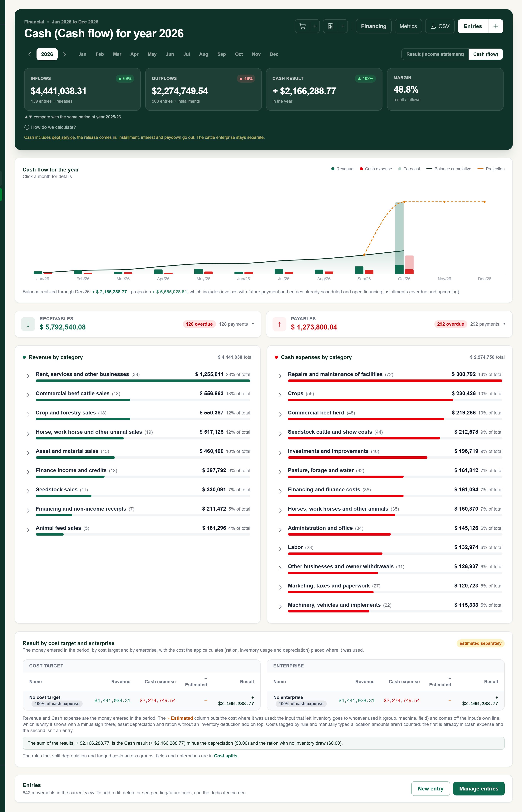
Task: Click the Payables up-arrow icon
Action: click(x=279, y=324)
